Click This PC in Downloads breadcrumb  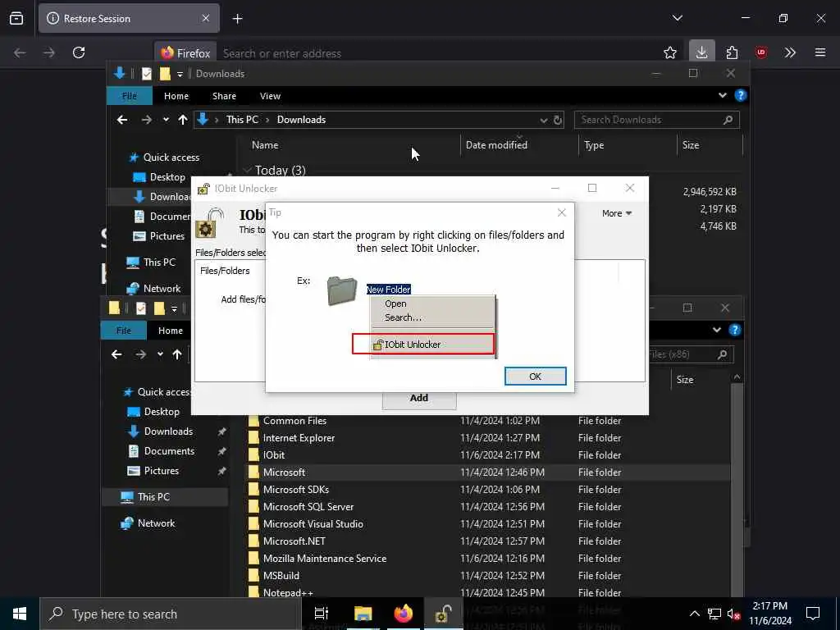point(242,120)
